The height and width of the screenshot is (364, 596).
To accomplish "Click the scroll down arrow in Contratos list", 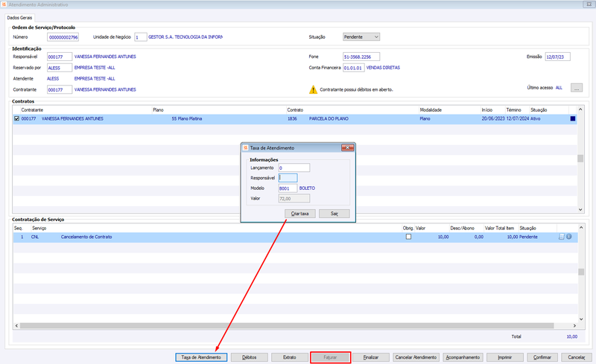I will coord(580,209).
